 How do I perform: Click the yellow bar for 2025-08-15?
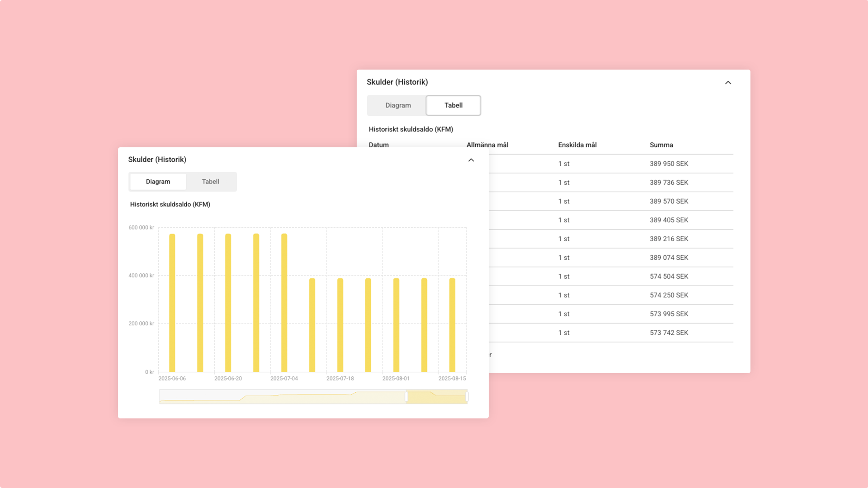click(x=452, y=325)
